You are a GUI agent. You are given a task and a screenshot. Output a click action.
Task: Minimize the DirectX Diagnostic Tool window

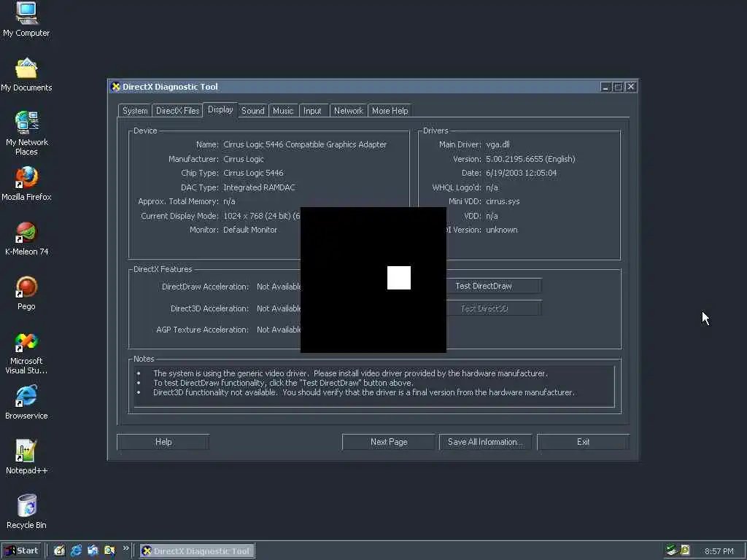(x=605, y=87)
